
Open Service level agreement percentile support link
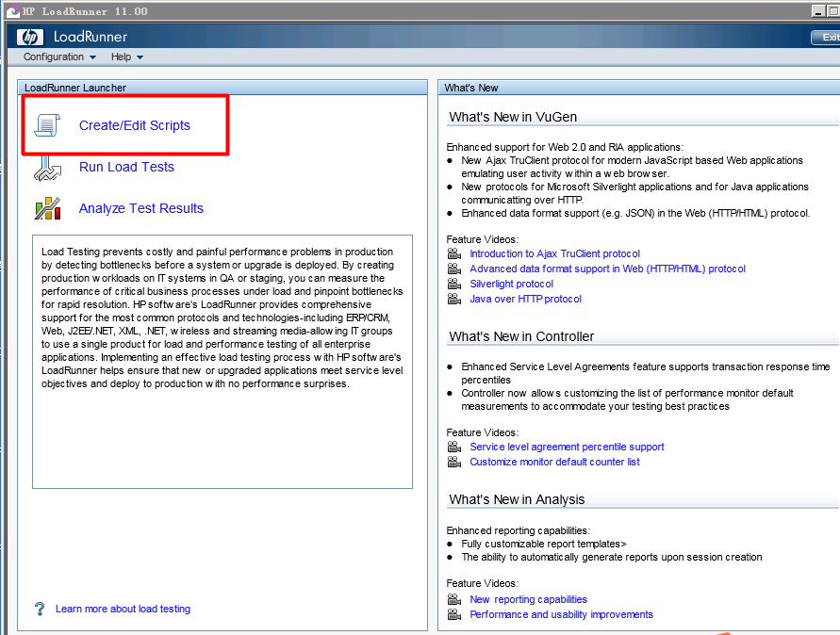click(567, 447)
